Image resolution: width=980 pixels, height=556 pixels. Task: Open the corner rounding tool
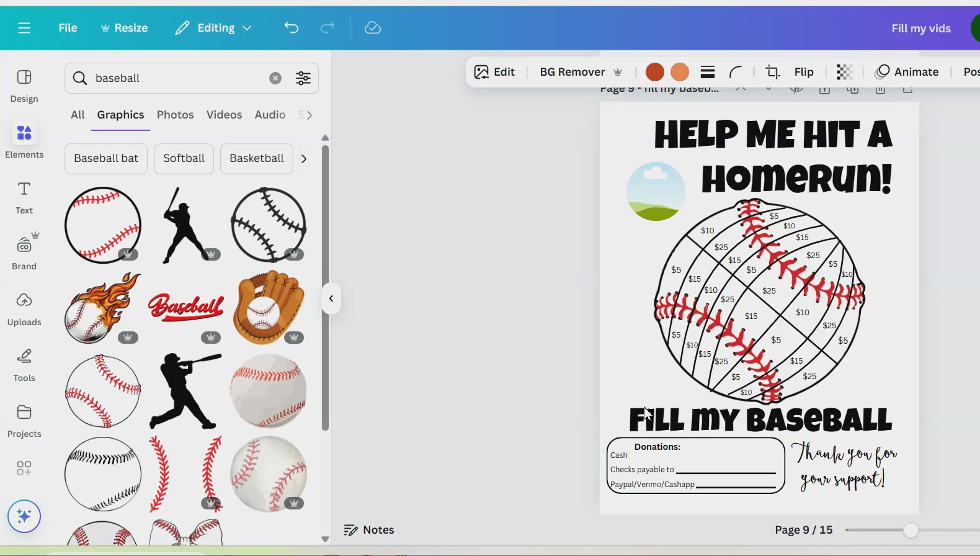click(736, 72)
